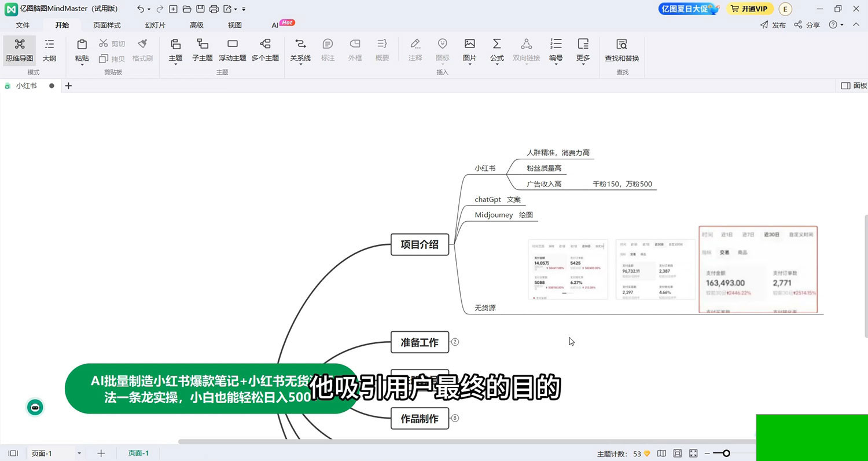Open the 文件 menu
Viewport: 868px width, 461px height.
point(23,25)
